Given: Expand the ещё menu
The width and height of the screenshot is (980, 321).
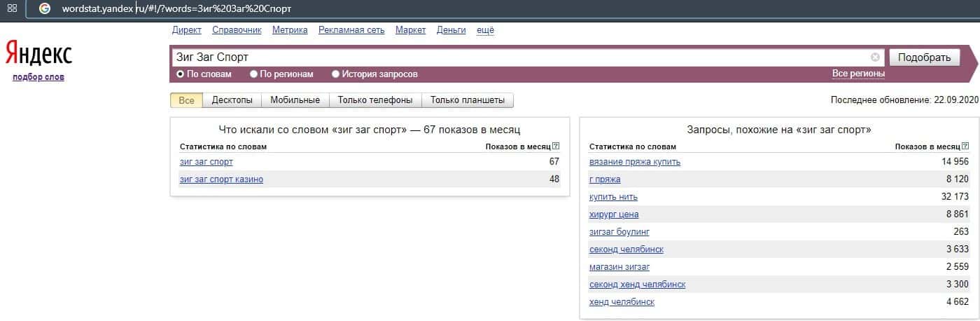Looking at the screenshot, I should point(485,30).
